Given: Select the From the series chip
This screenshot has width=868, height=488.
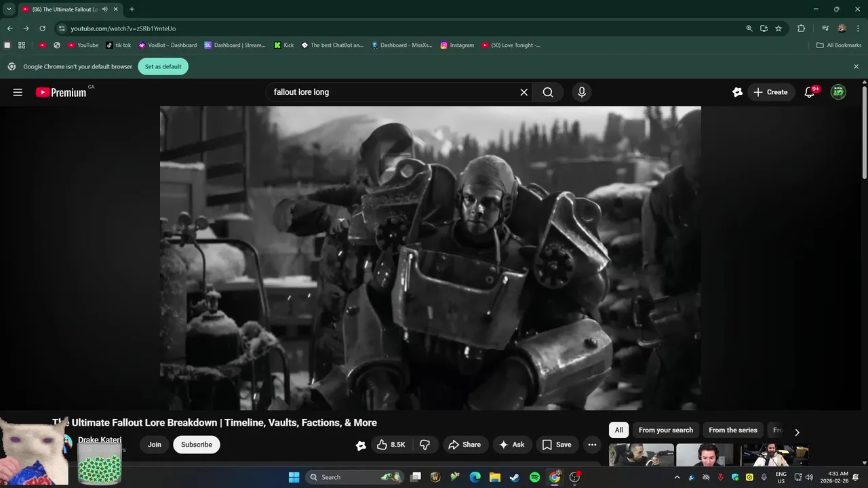Looking at the screenshot, I should (x=733, y=430).
